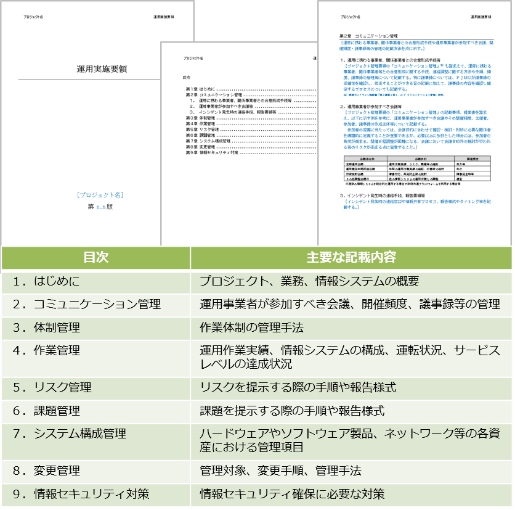Click the row '4. 作業管理'
Image resolution: width=515 pixels, height=510 pixels.
(x=257, y=358)
